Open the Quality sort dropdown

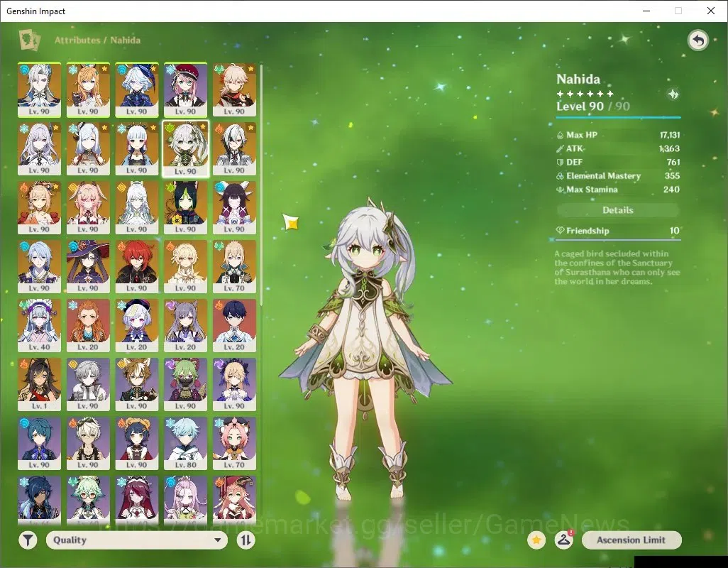137,540
